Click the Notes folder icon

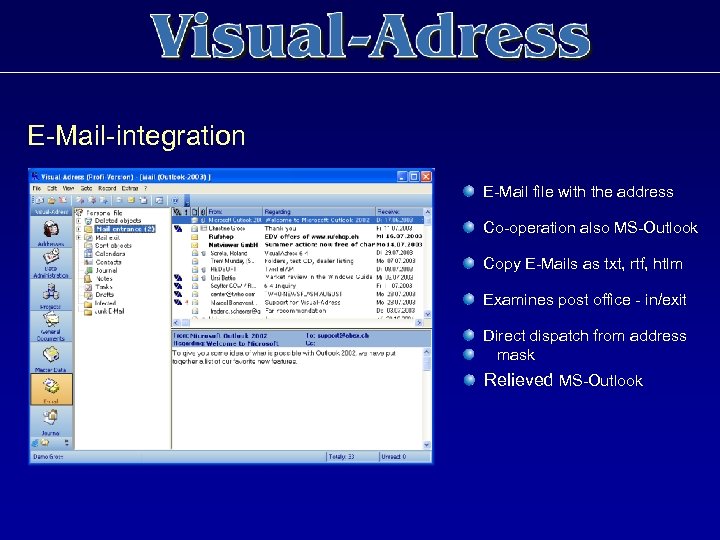(x=88, y=278)
